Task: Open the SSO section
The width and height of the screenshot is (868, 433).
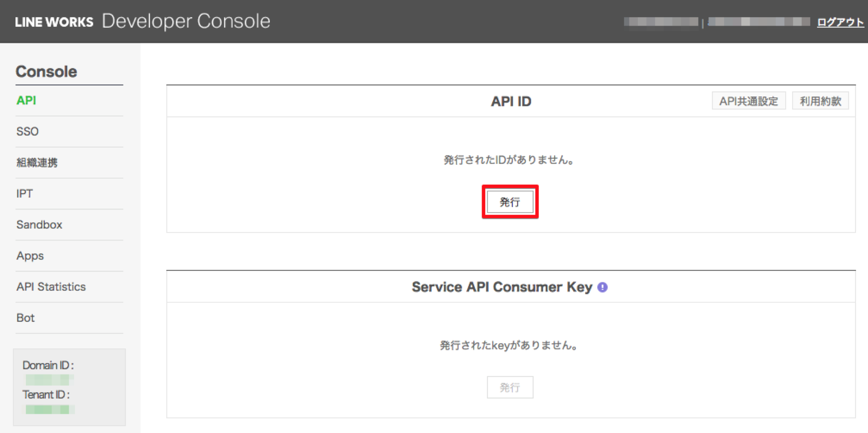Action: pos(27,132)
